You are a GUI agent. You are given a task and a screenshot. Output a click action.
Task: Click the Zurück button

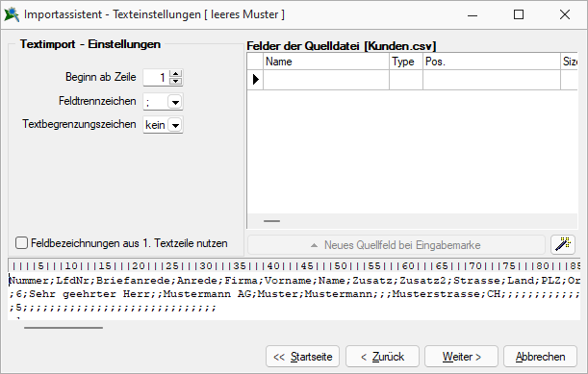click(x=382, y=357)
